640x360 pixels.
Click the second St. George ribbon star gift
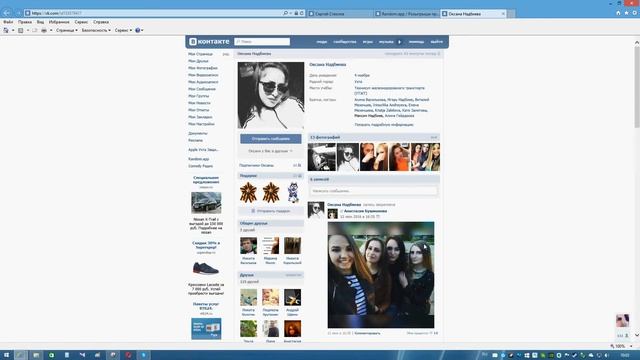(x=271, y=192)
